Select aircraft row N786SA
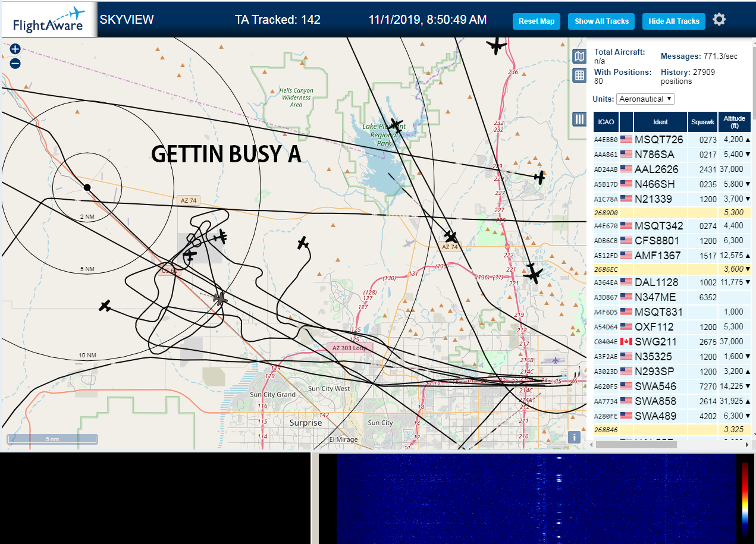The height and width of the screenshot is (544, 756). point(672,155)
